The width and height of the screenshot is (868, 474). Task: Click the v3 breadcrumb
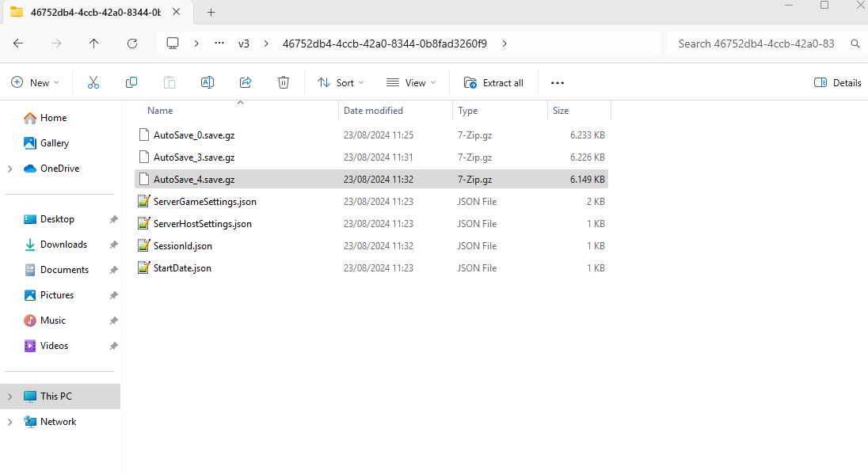tap(244, 44)
